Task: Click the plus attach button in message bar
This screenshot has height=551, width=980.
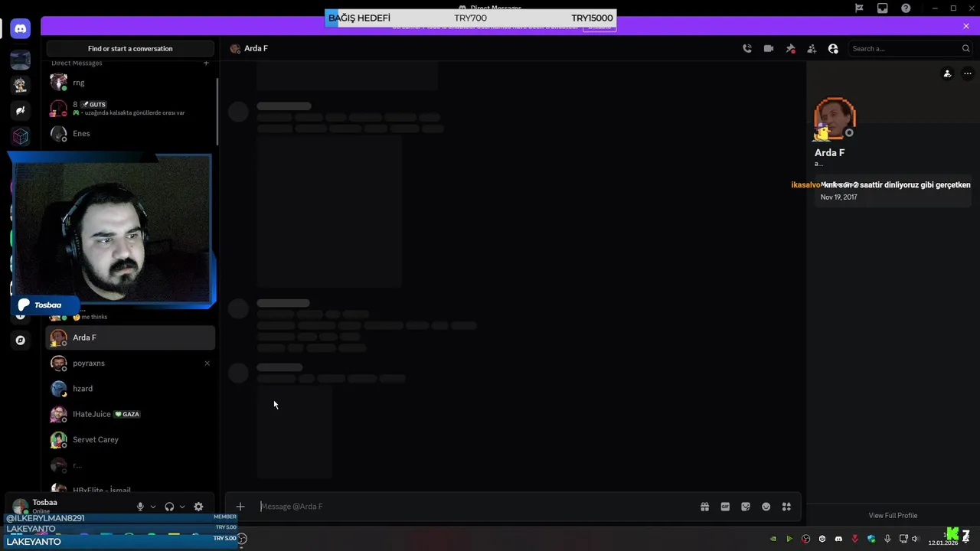Action: pos(240,507)
